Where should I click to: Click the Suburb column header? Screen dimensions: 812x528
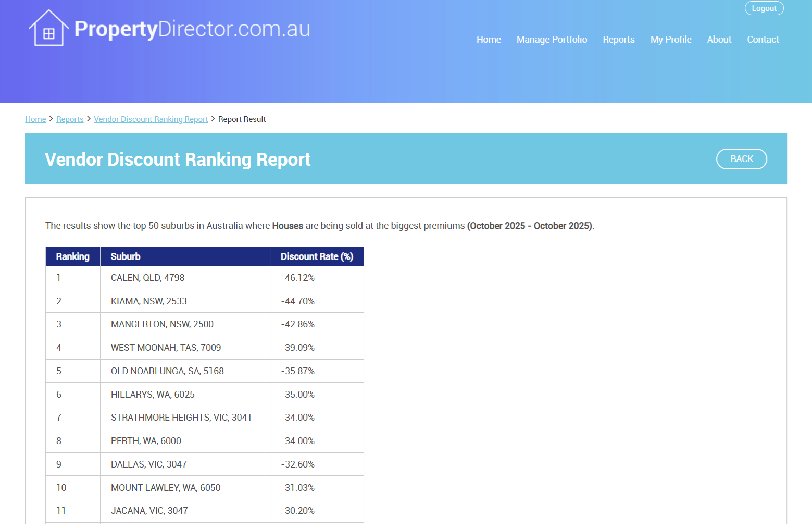tap(126, 256)
